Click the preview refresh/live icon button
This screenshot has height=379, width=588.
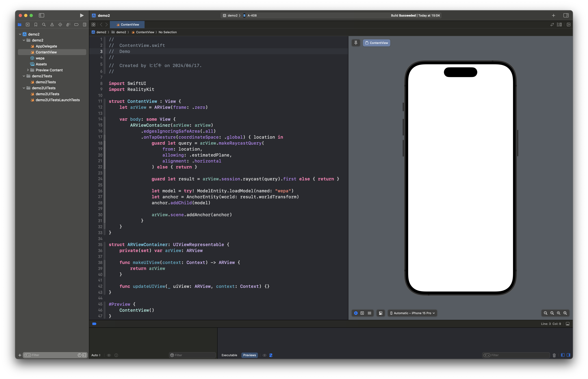tap(356, 313)
